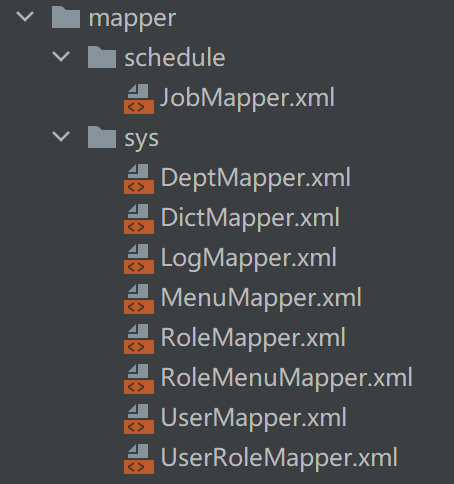Click the LogMapper.xml XML file icon

(x=139, y=259)
